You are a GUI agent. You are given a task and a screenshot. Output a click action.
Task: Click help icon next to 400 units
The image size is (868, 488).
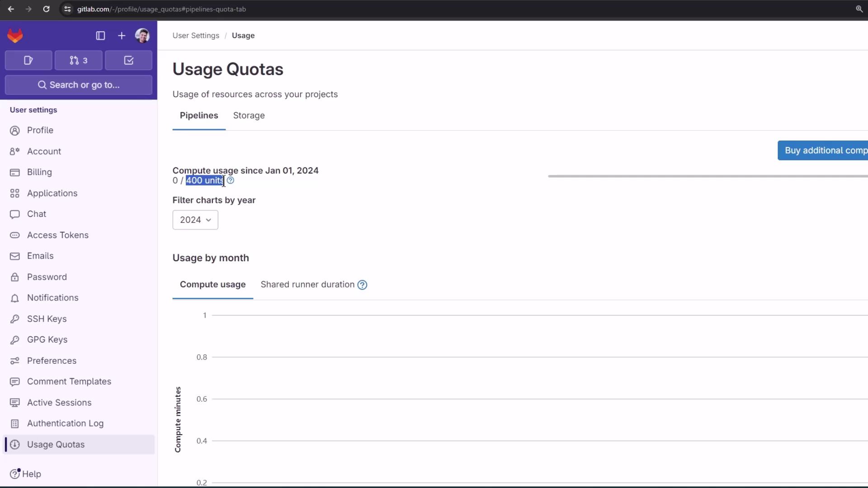pyautogui.click(x=231, y=181)
